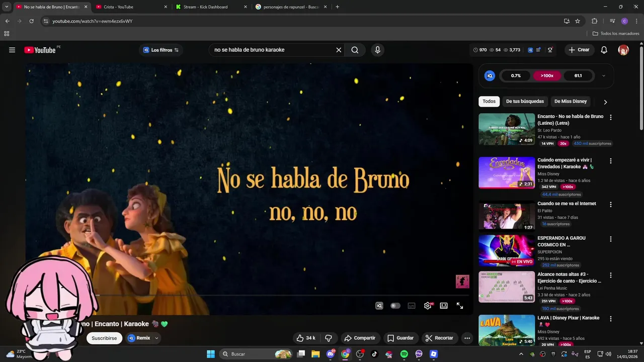Clear the search box text with X
Image resolution: width=644 pixels, height=362 pixels.
point(339,50)
